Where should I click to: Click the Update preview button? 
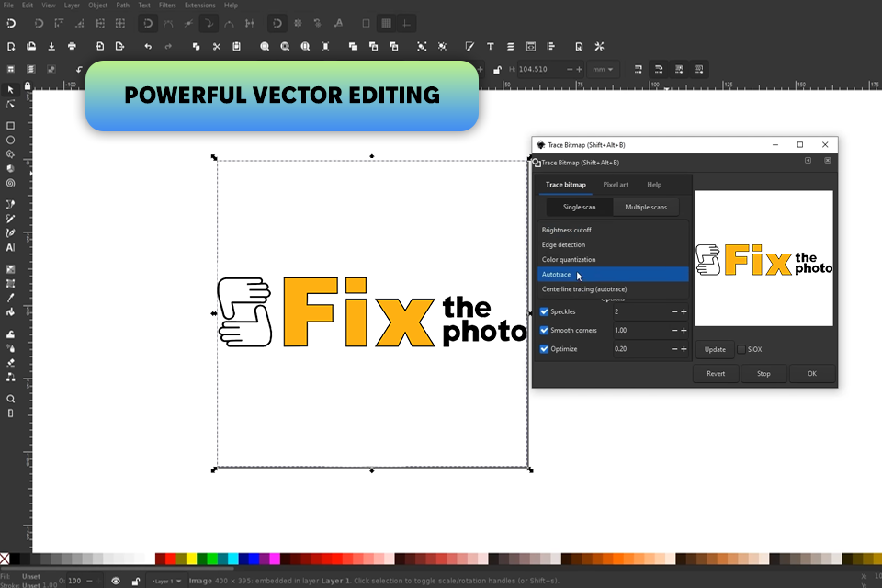[715, 349]
